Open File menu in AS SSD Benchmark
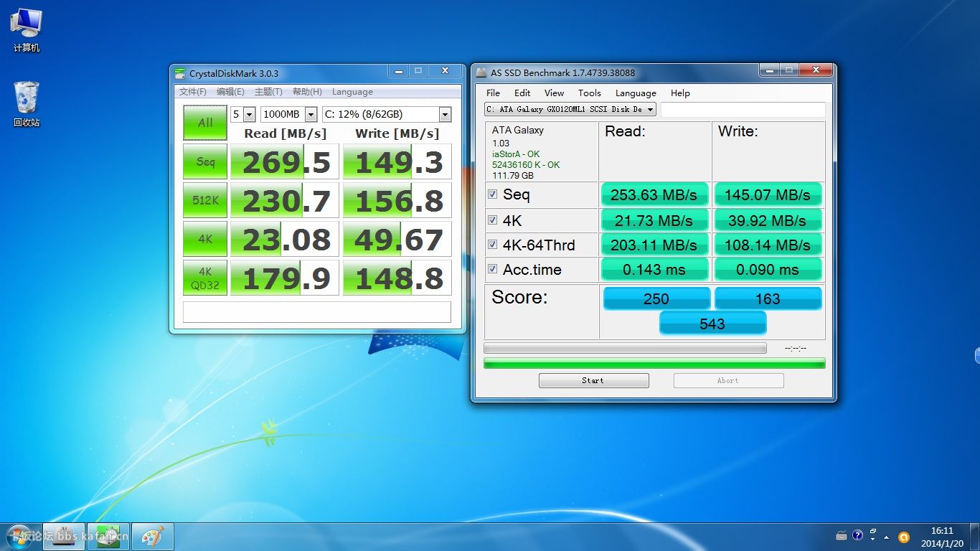Viewport: 980px width, 551px height. [493, 93]
